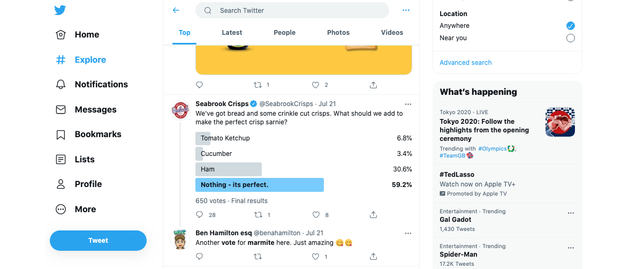Click the Tokyo 2020 opening ceremony thumbnail
Viewport: 644px width, 269px height.
pyautogui.click(x=560, y=123)
